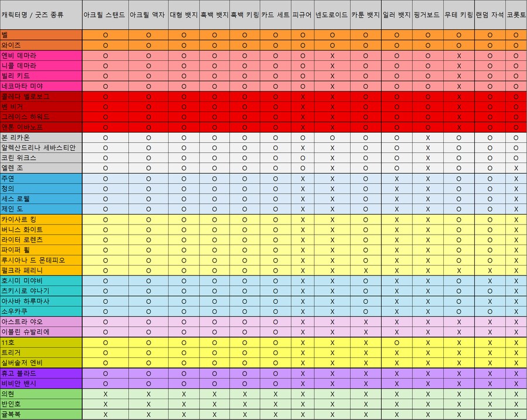Click the 주연 name cell
This screenshot has width=527, height=420.
click(x=41, y=178)
